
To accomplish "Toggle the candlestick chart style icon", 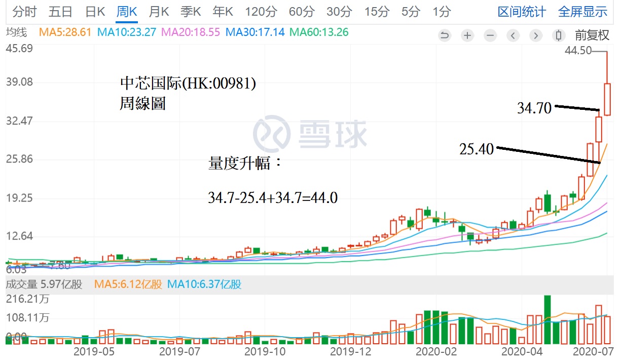I will 559,35.
